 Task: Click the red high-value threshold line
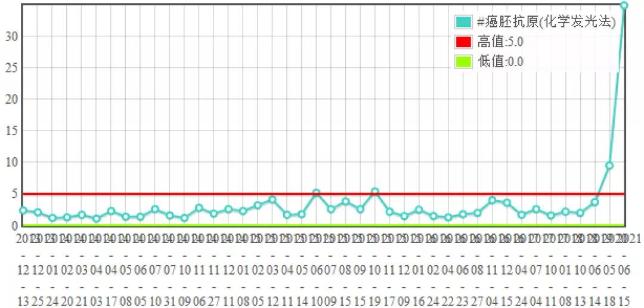(179, 194)
